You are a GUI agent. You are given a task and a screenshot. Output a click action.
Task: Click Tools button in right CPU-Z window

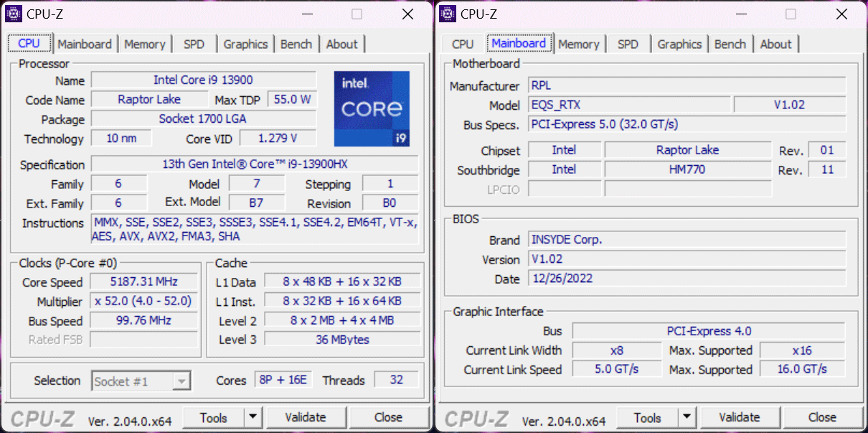pyautogui.click(x=648, y=417)
